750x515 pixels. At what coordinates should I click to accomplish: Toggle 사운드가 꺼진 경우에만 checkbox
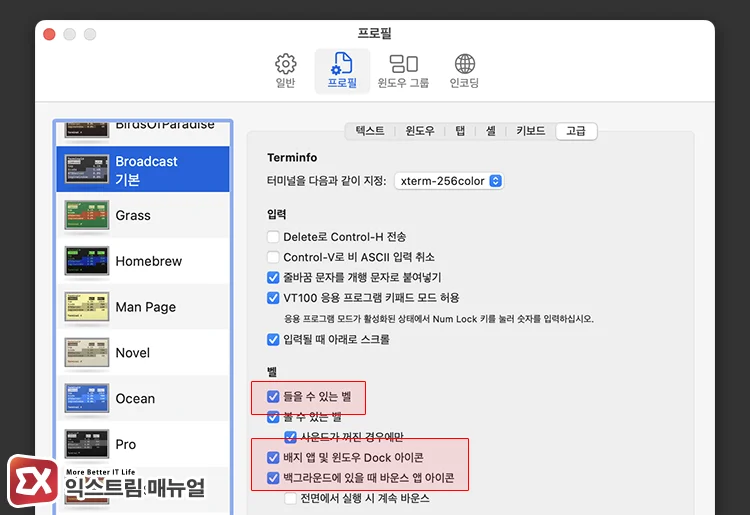click(290, 437)
